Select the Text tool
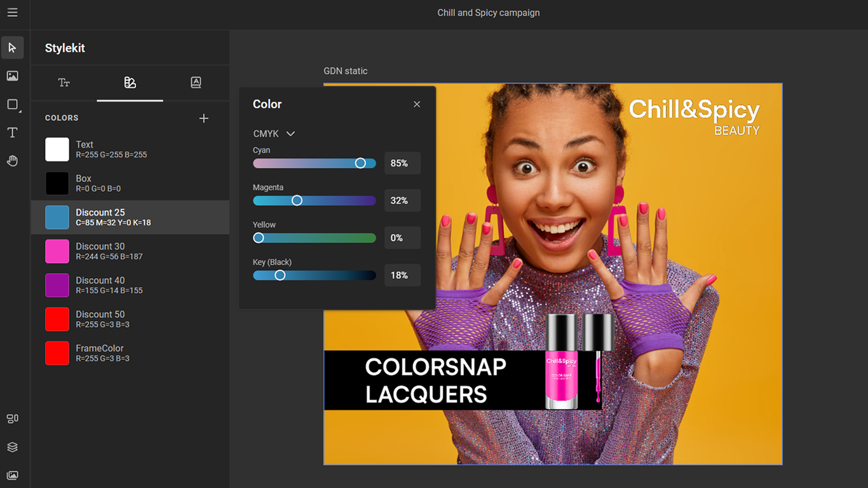Viewport: 868px width, 488px height. (12, 133)
